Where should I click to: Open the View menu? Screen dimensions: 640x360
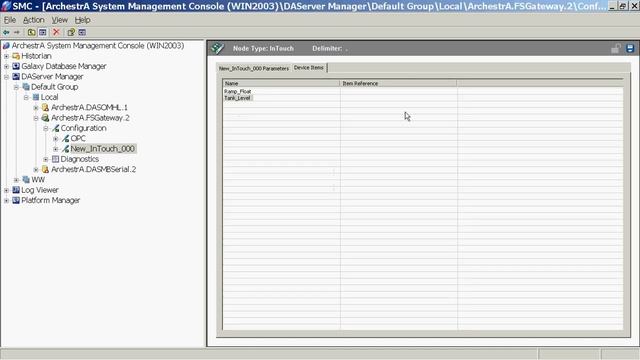pos(60,20)
